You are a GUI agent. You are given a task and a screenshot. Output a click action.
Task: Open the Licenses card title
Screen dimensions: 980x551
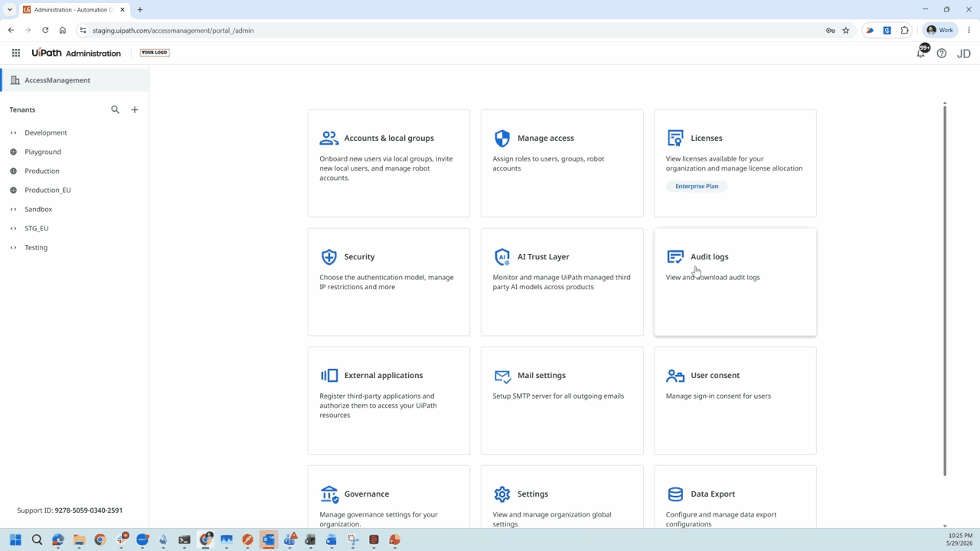tap(707, 138)
